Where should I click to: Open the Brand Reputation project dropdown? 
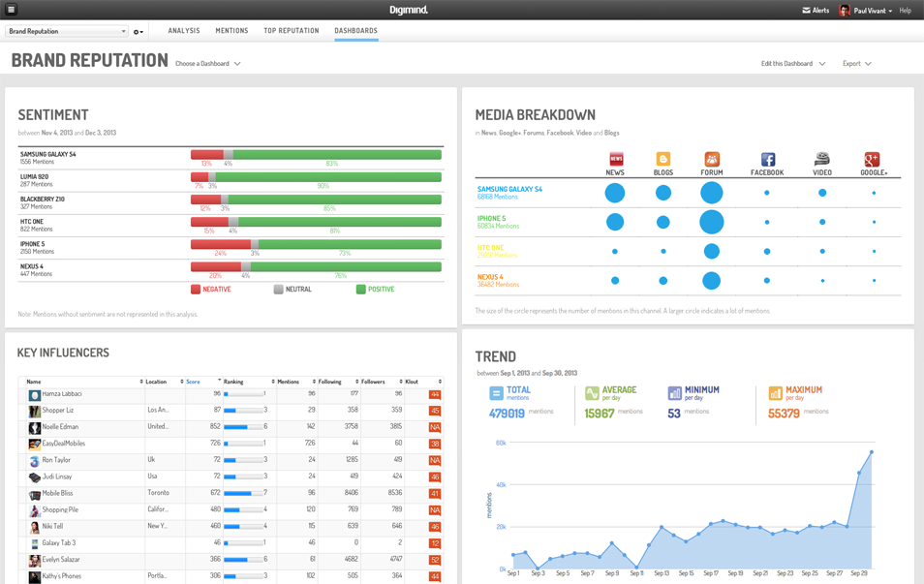[x=67, y=31]
